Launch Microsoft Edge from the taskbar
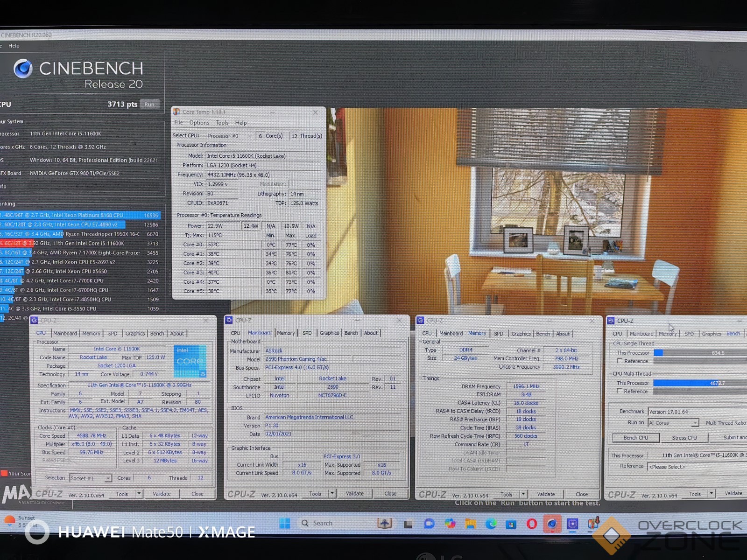Image resolution: width=747 pixels, height=560 pixels. point(491,524)
